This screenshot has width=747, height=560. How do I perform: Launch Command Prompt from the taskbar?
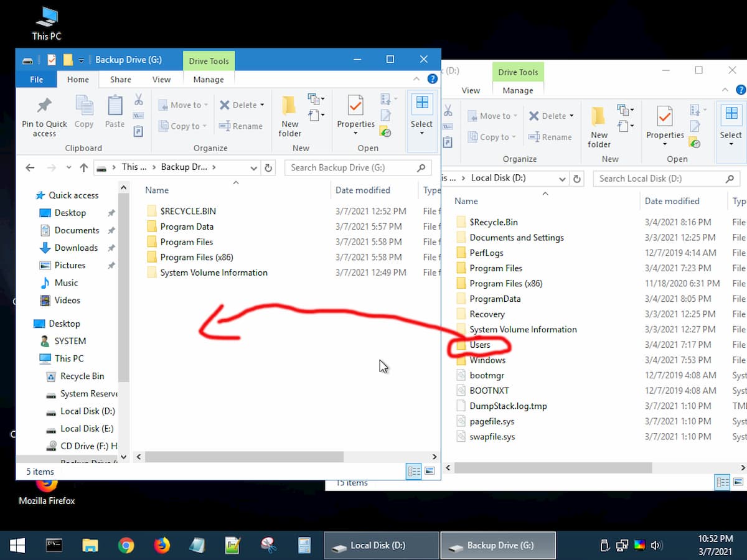click(x=54, y=546)
